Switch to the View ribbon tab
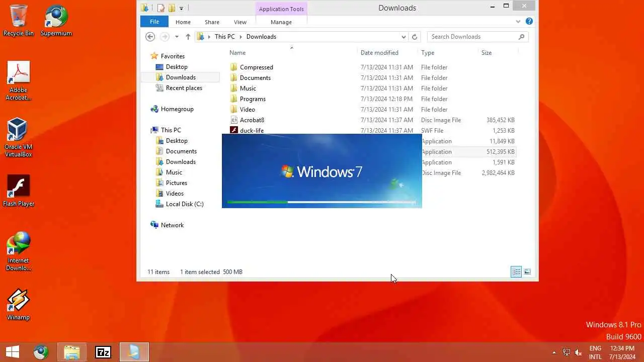This screenshot has height=362, width=644. pyautogui.click(x=240, y=22)
